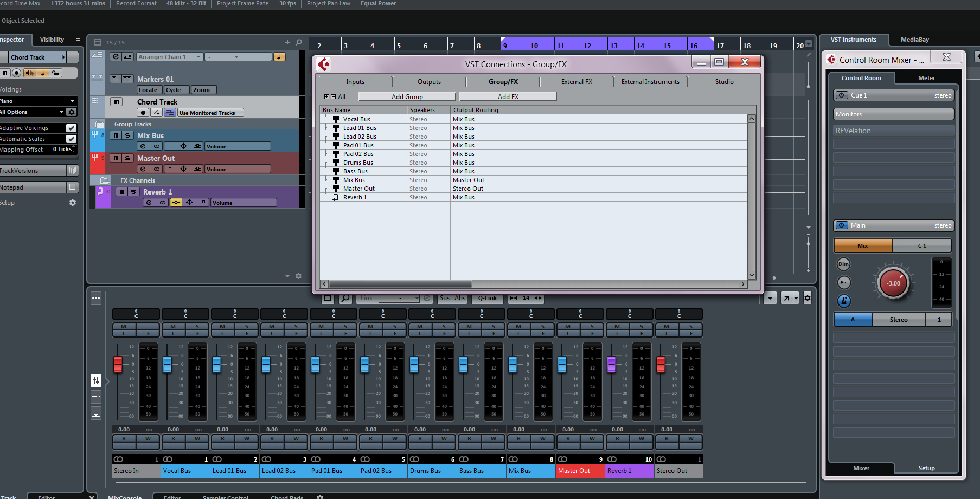This screenshot has width=980, height=499.
Task: Open the Voicings settings gear in the Inspector
Action: [71, 112]
